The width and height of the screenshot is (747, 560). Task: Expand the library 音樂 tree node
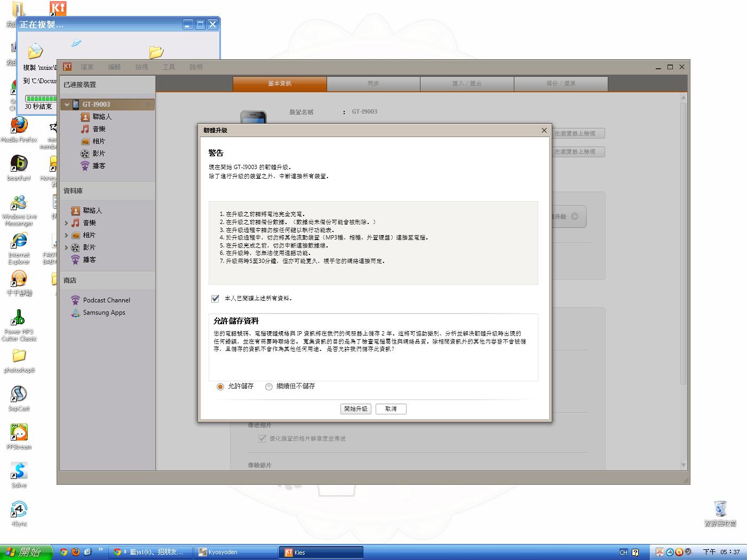click(66, 223)
